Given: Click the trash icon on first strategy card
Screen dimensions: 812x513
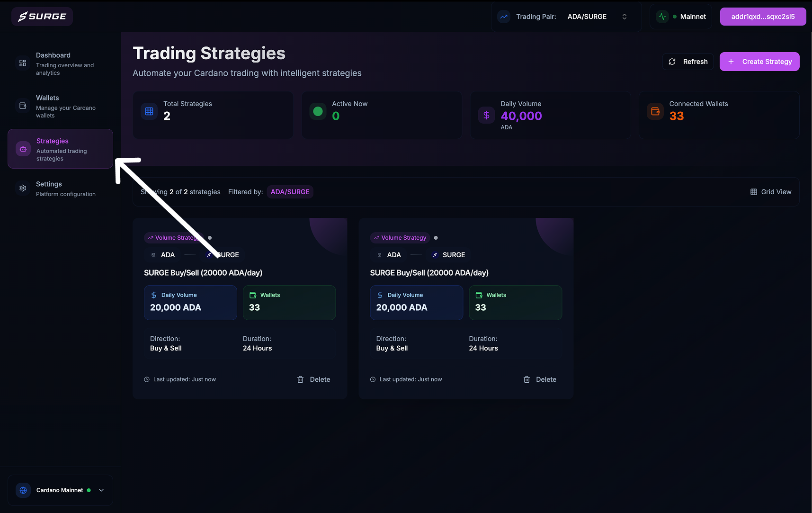Looking at the screenshot, I should click(300, 379).
